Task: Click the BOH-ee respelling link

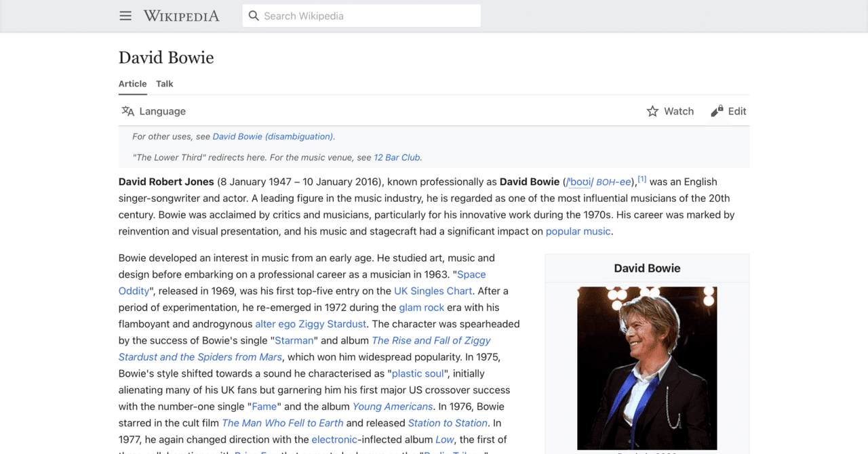Action: click(x=613, y=182)
